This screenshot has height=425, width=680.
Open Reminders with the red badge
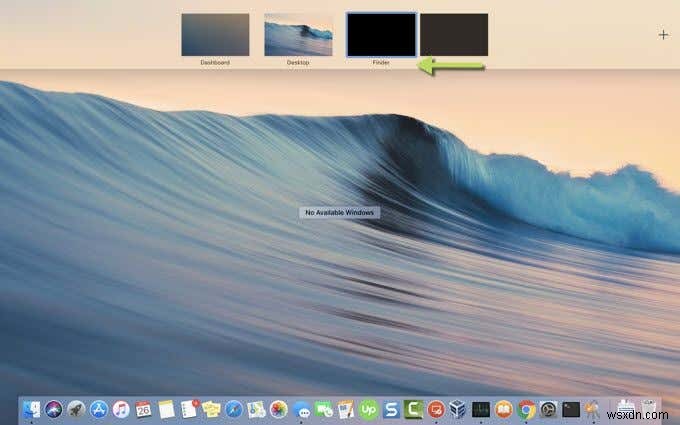click(x=189, y=409)
